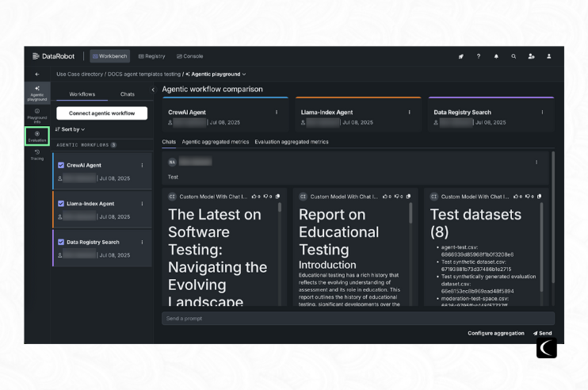This screenshot has height=390, width=588.
Task: Open the help question mark icon
Action: tap(479, 56)
